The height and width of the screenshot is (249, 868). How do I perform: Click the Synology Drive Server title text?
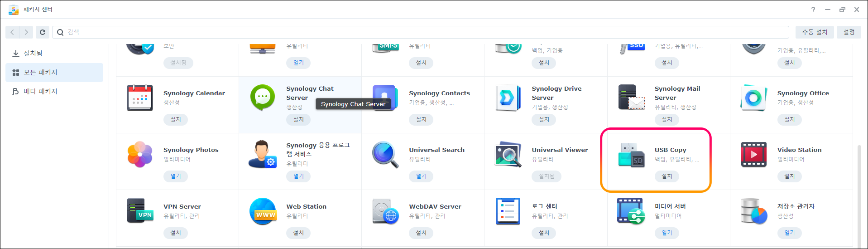[x=556, y=93]
